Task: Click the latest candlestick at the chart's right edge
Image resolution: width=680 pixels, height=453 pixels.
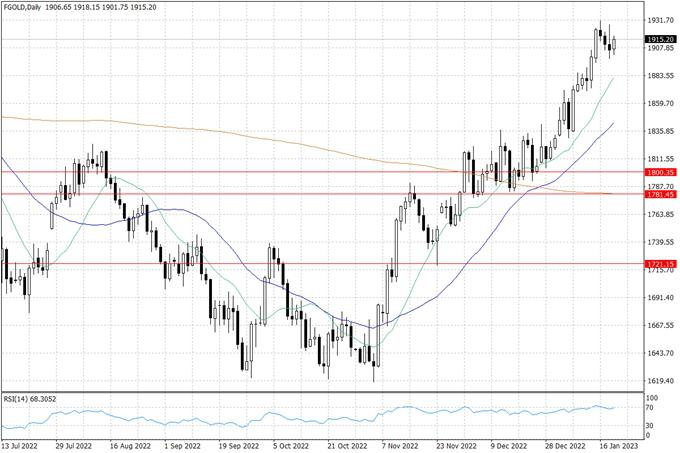Action: pyautogui.click(x=614, y=43)
